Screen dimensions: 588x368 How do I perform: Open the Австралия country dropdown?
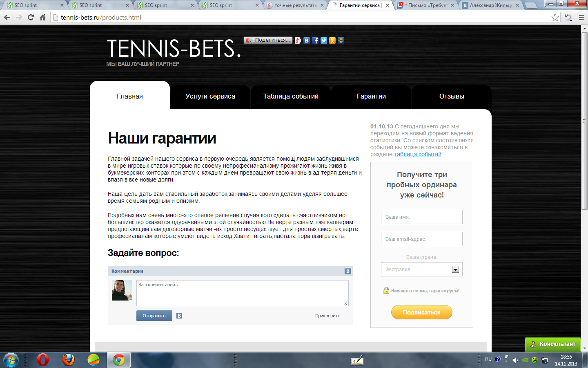click(422, 269)
